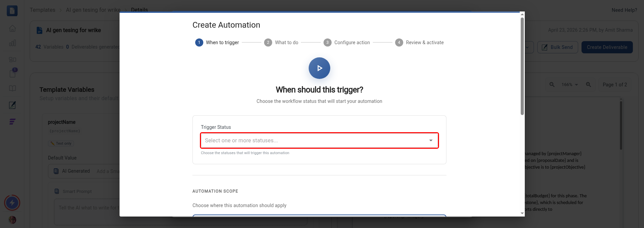Select step 3 Configure action
This screenshot has height=228, width=644.
(x=347, y=42)
